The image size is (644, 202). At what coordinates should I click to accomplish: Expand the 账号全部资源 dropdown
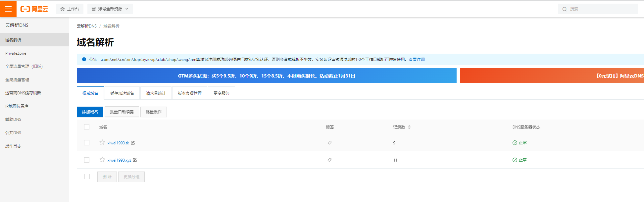tap(110, 9)
